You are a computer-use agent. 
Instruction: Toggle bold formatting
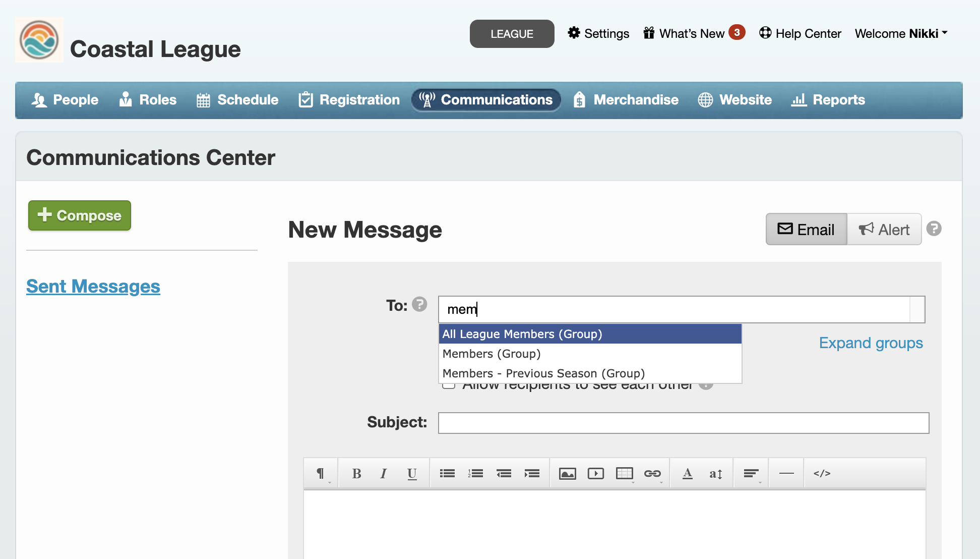(x=356, y=473)
